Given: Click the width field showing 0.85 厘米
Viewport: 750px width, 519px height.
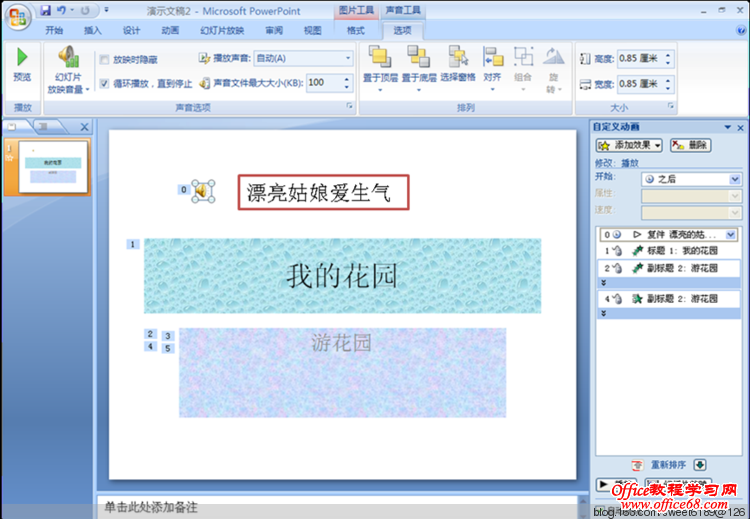Looking at the screenshot, I should (640, 84).
